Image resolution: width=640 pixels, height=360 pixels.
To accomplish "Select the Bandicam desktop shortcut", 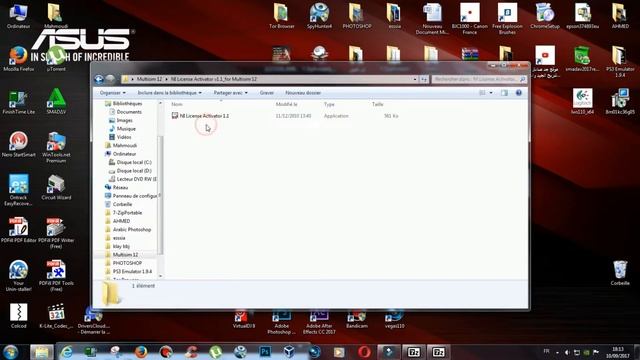I will click(x=357, y=320).
